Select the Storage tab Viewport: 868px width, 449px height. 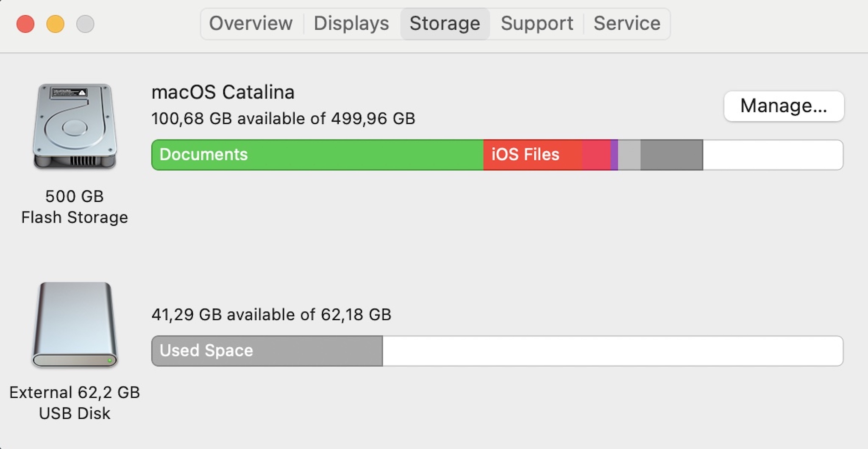click(445, 23)
